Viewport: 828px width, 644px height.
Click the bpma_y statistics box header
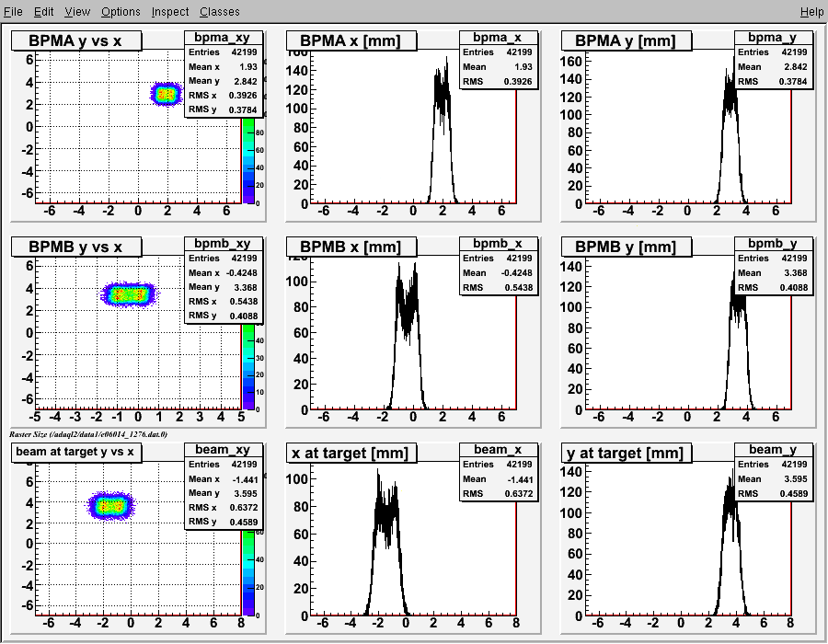pyautogui.click(x=773, y=38)
